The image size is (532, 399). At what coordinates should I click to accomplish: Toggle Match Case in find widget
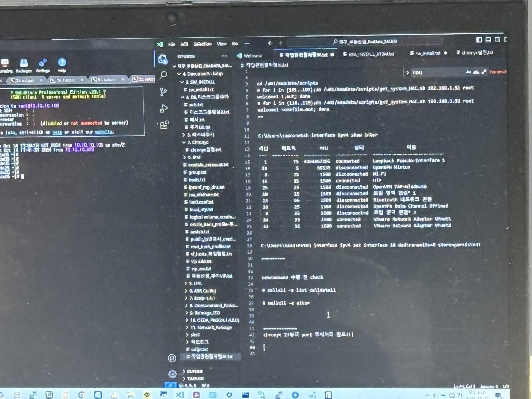click(x=468, y=72)
